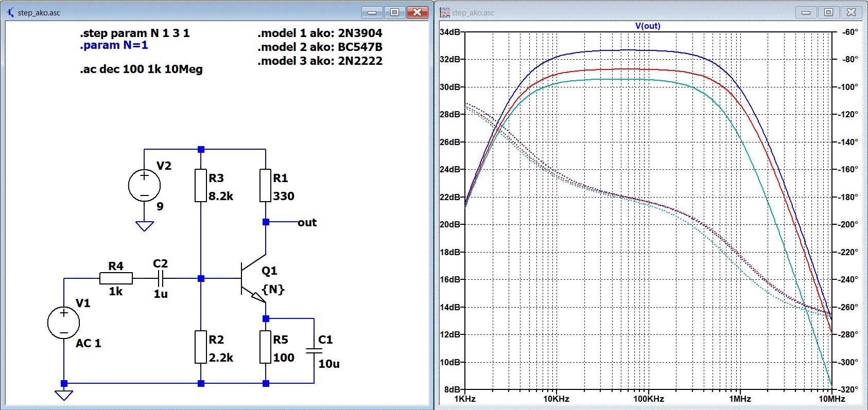Select the C1 10u capacitor symbol
Screen dimensions: 868x410
(314, 351)
